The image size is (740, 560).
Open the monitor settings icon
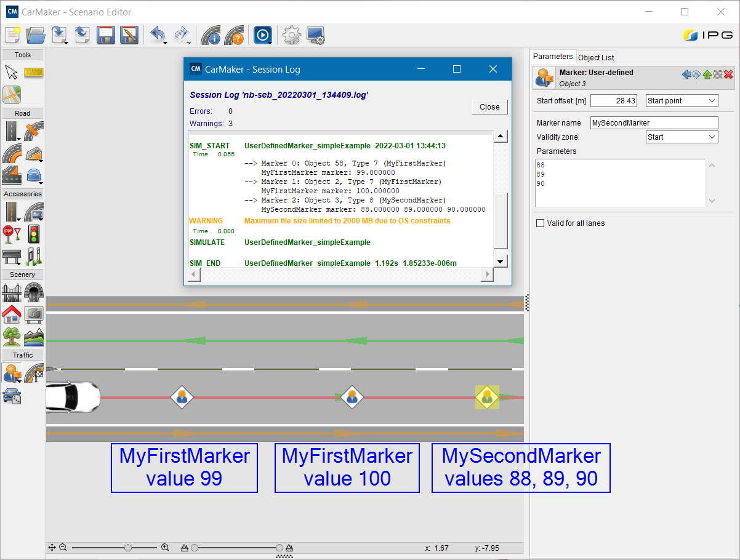(x=316, y=36)
